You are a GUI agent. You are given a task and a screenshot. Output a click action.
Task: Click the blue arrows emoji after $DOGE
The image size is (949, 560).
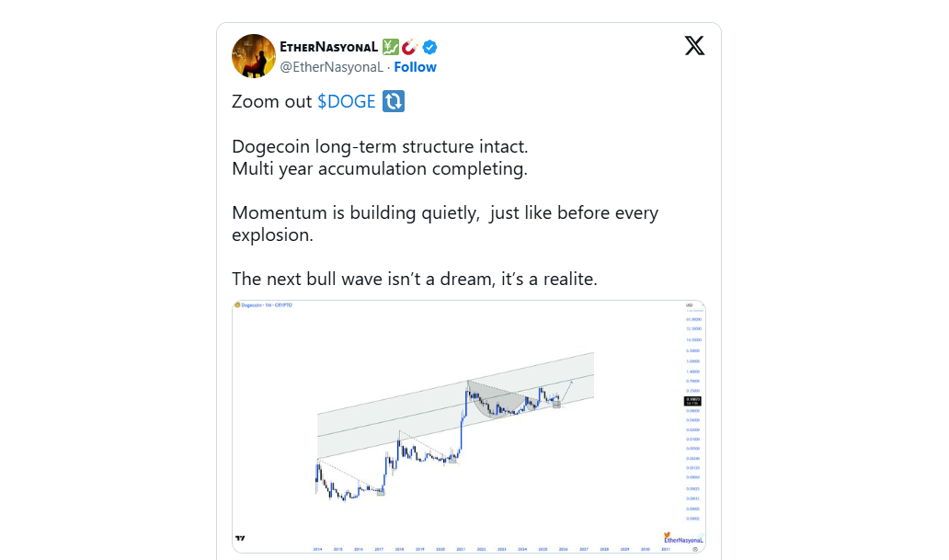coord(394,102)
